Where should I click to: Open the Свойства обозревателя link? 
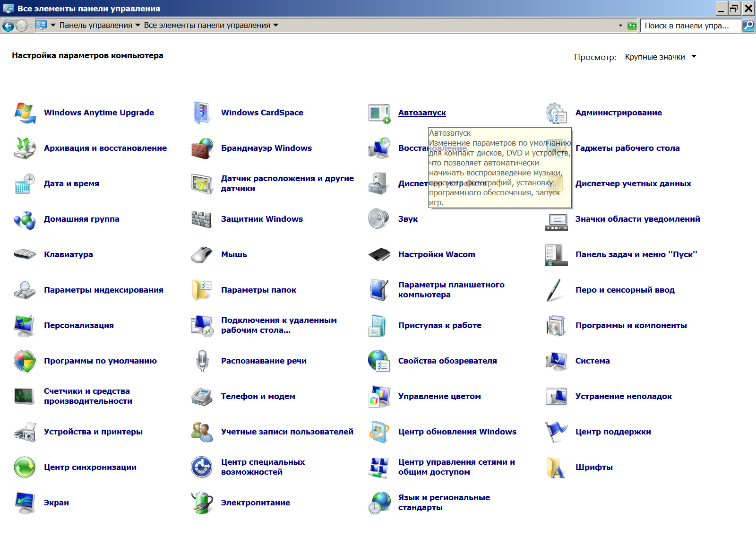click(x=447, y=361)
